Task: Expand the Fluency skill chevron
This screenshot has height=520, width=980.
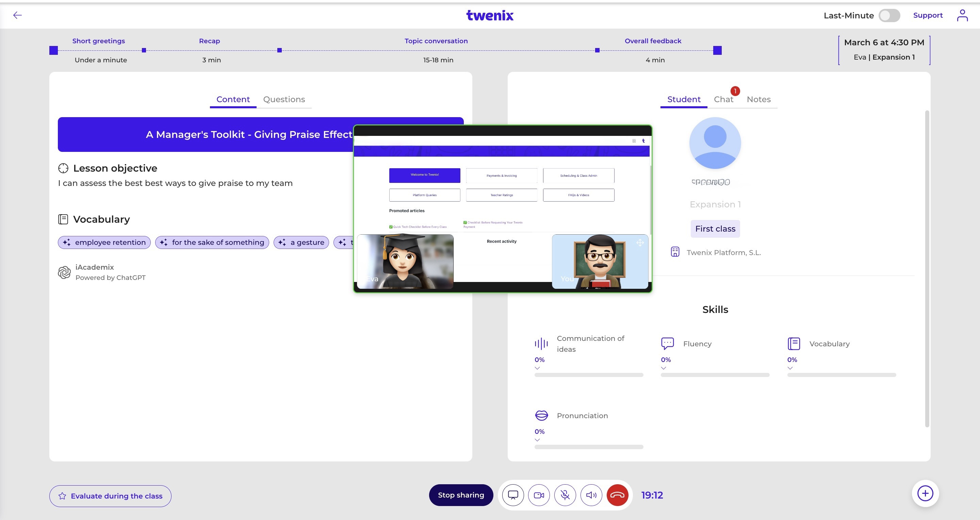Action: [664, 368]
